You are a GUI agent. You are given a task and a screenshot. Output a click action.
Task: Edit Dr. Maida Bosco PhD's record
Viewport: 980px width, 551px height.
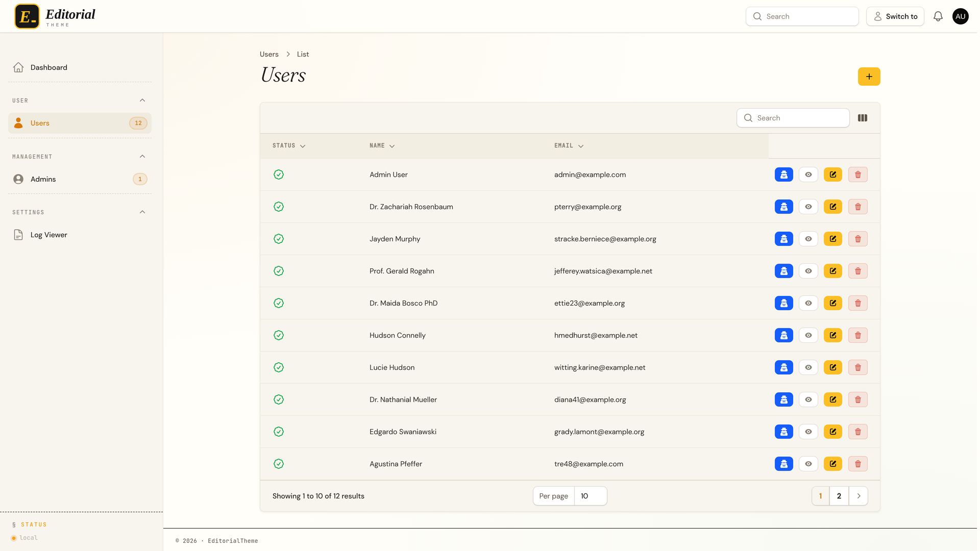832,303
